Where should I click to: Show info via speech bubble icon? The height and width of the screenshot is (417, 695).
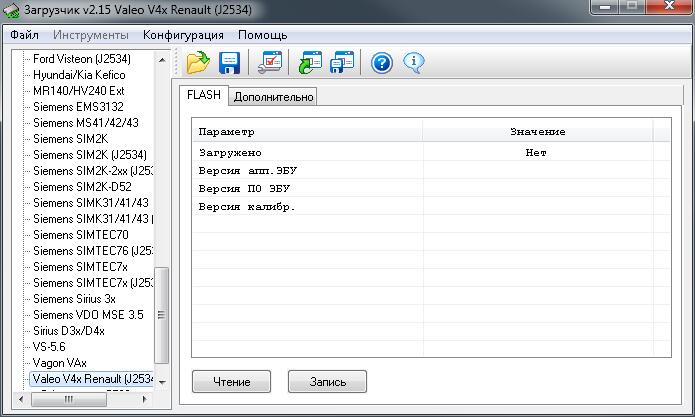(414, 63)
